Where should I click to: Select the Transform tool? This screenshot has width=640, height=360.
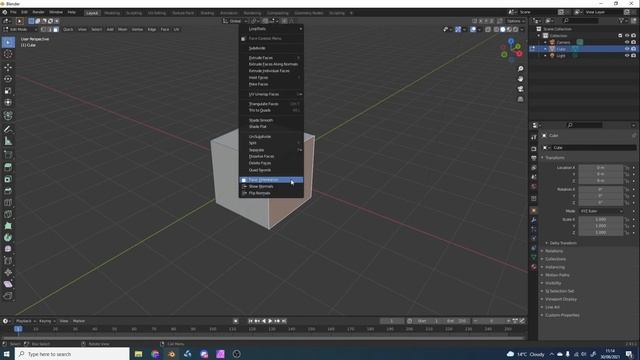[x=8, y=102]
